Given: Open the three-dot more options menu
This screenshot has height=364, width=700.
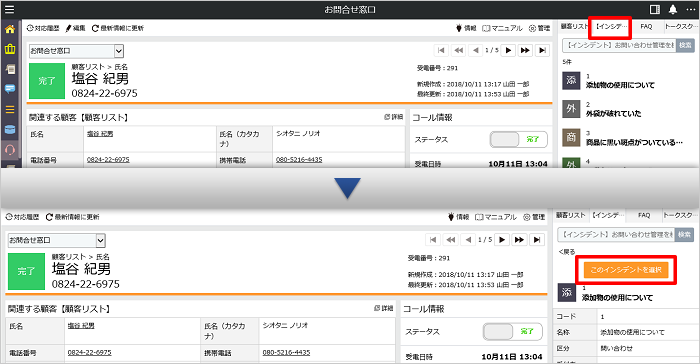Looking at the screenshot, I should [690, 9].
